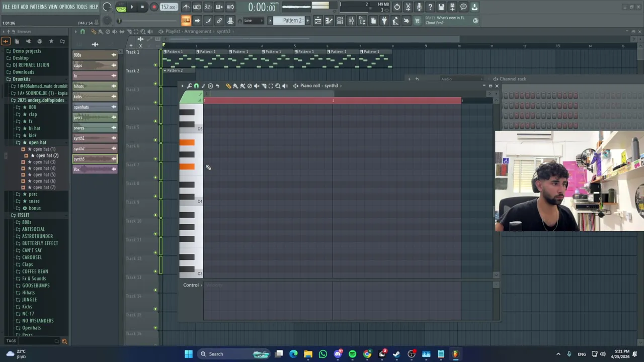Viewport: 644px width, 362px height.
Task: Start playback with the Play button
Action: click(x=132, y=7)
